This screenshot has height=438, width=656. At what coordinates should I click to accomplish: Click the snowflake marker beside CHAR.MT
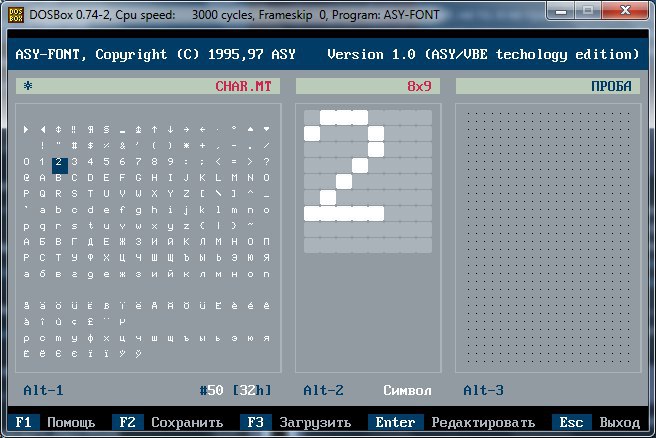(28, 86)
